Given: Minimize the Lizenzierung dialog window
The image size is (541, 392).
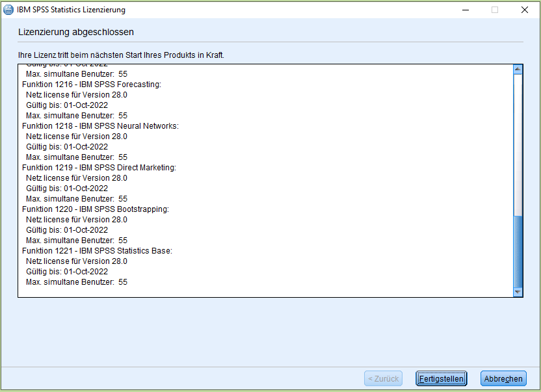Looking at the screenshot, I should pos(466,10).
